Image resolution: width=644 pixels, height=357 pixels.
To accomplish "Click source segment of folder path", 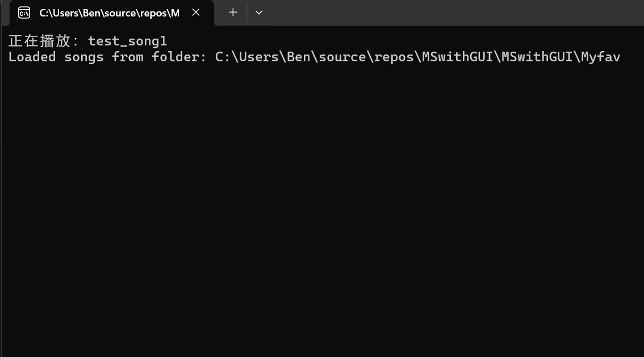I will [342, 57].
